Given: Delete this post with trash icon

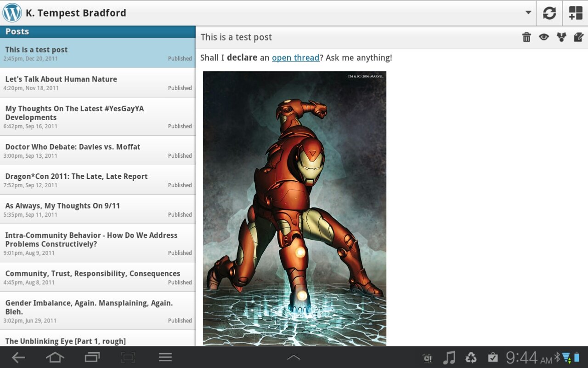Looking at the screenshot, I should pyautogui.click(x=526, y=37).
